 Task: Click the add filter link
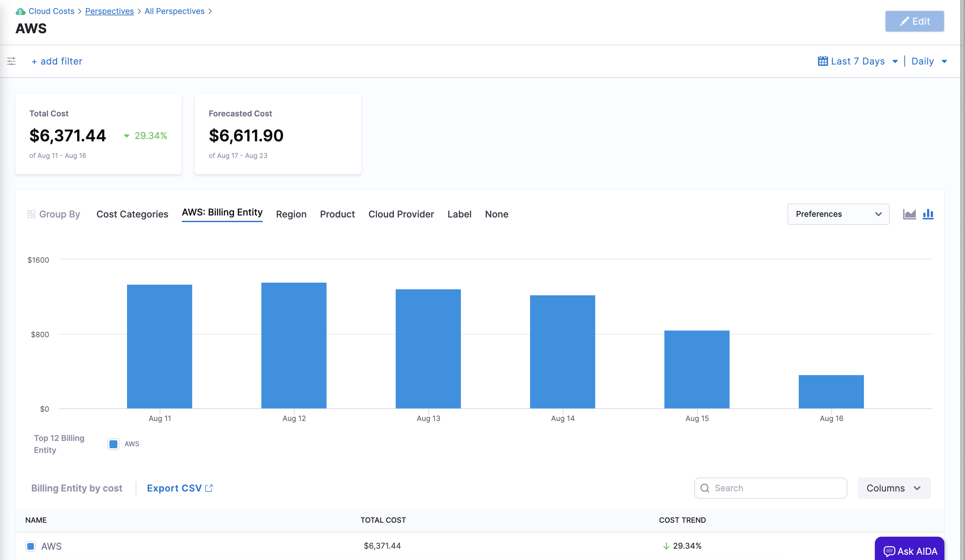click(57, 61)
